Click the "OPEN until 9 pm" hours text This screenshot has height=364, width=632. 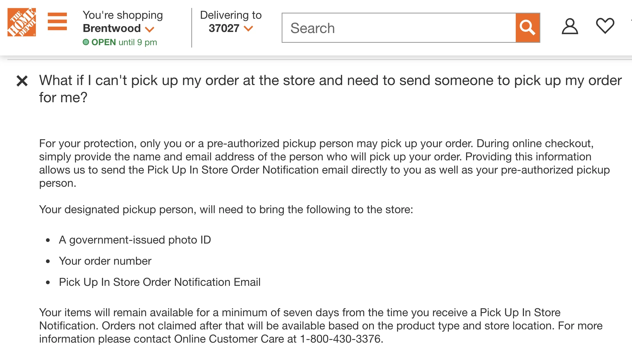click(x=124, y=42)
